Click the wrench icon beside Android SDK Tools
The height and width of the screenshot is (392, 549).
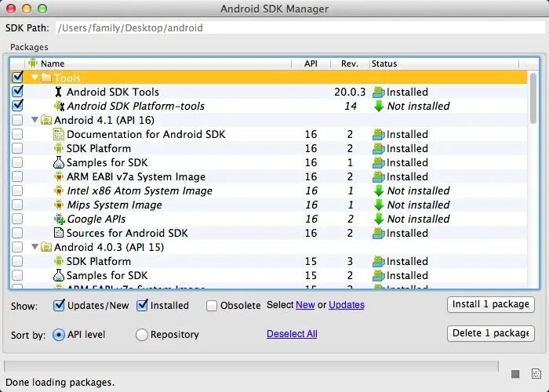pyautogui.click(x=59, y=92)
